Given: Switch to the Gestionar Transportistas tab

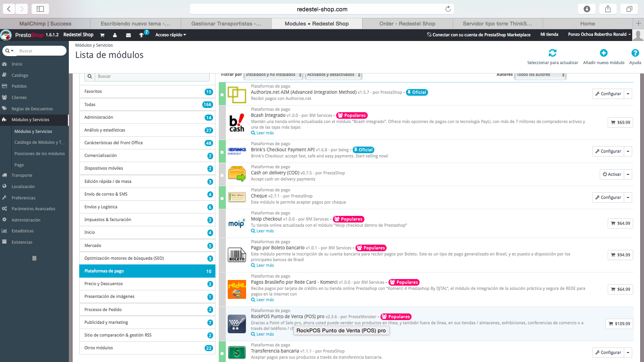Looking at the screenshot, I should (226, 24).
